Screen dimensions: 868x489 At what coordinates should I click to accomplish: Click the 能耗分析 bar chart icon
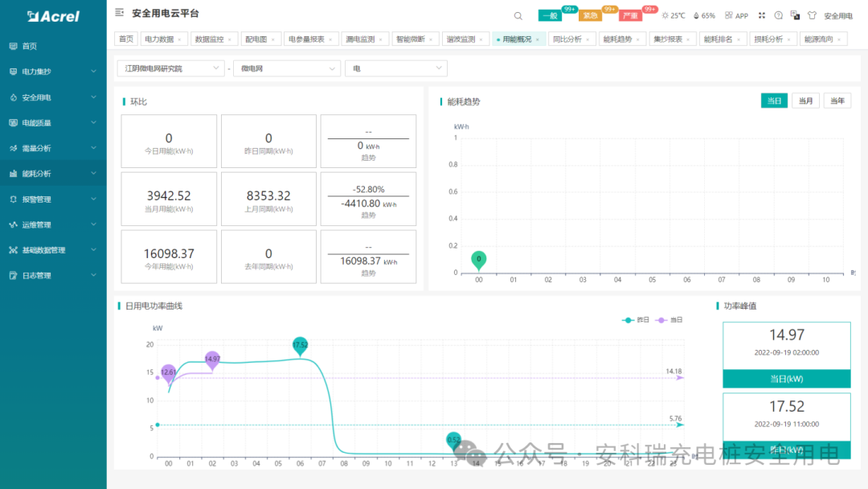click(14, 174)
